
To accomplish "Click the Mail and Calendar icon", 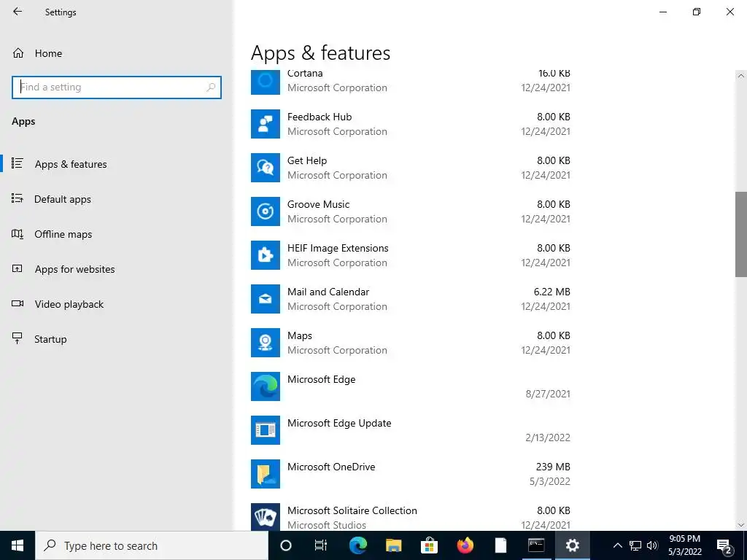I will [266, 299].
